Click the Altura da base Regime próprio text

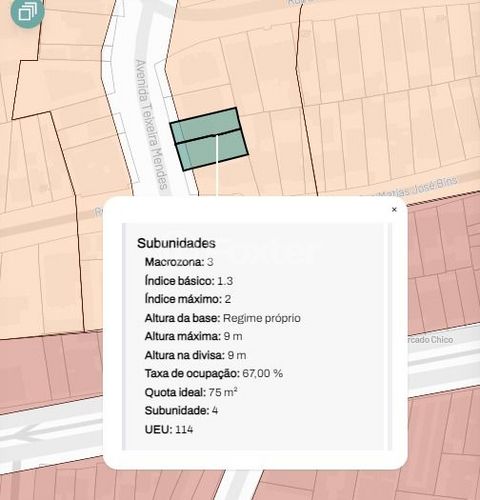(x=223, y=318)
